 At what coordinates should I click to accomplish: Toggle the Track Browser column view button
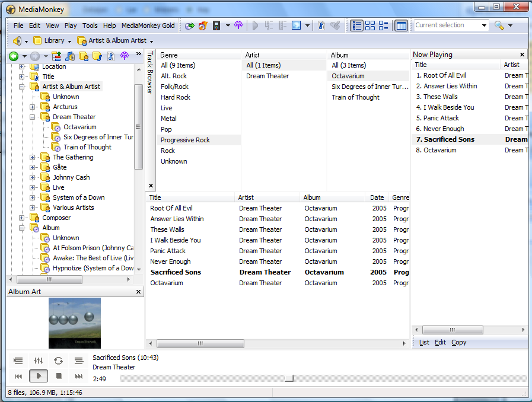tap(402, 25)
